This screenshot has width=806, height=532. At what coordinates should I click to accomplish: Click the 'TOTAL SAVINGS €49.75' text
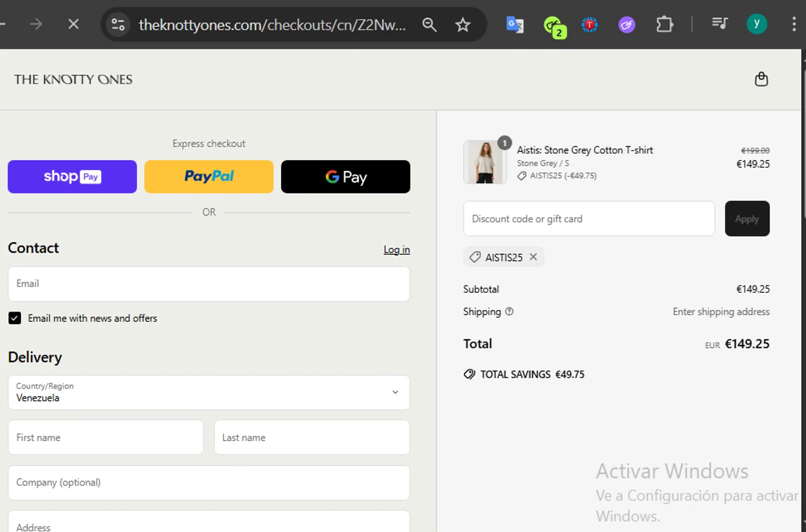532,375
